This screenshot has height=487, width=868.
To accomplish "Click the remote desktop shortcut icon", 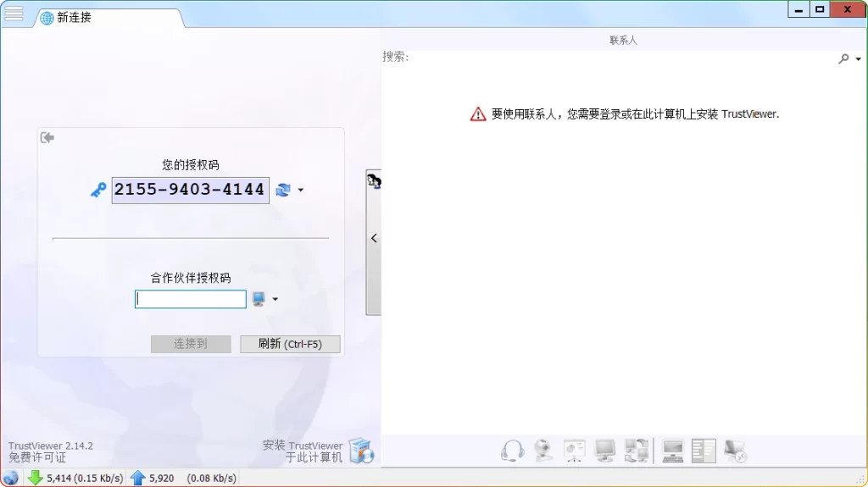I will tap(735, 451).
